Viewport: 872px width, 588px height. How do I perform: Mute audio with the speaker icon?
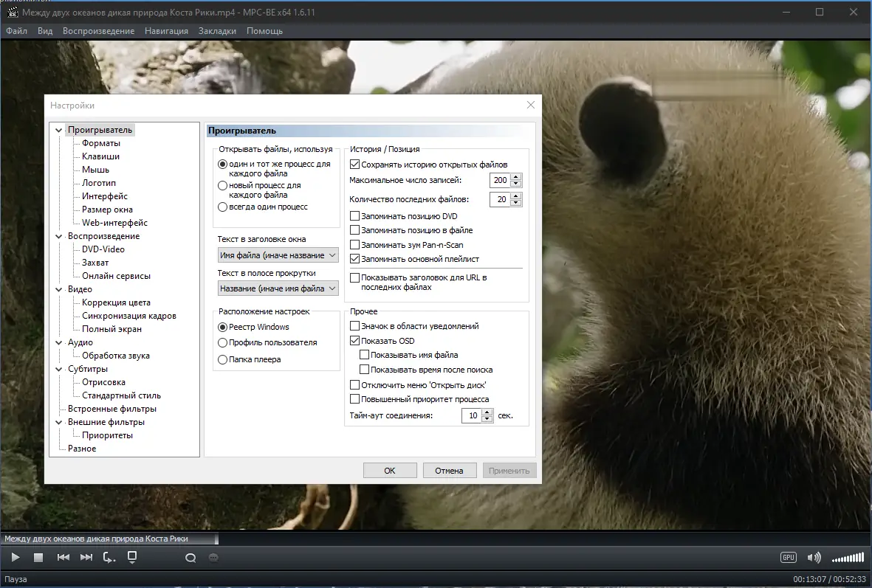coord(814,558)
